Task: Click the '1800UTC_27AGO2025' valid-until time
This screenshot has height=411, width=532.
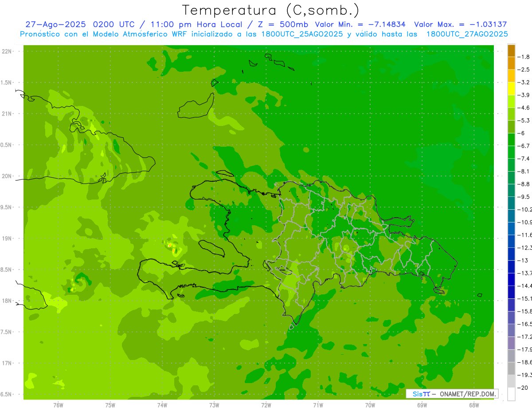Action: (467, 34)
